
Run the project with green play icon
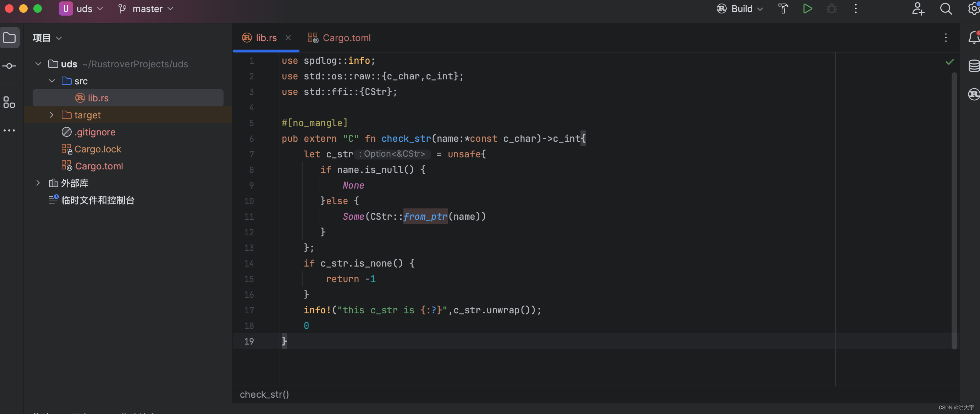pos(807,9)
